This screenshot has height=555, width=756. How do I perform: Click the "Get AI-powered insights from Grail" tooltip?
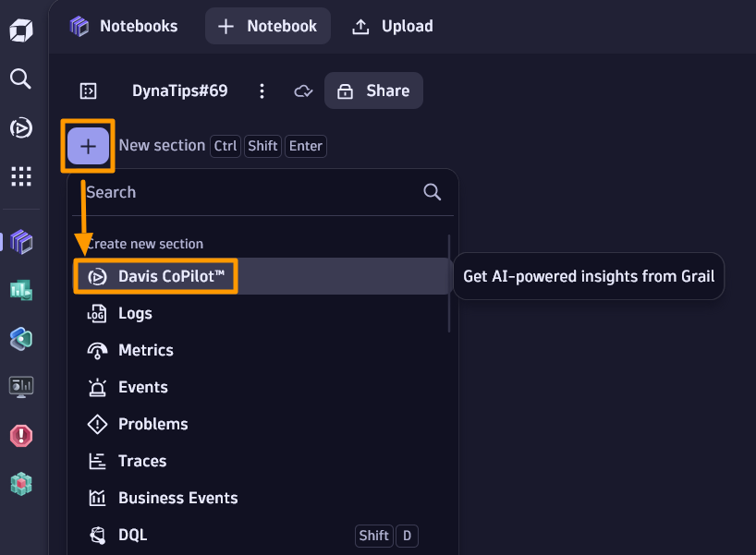[589, 276]
